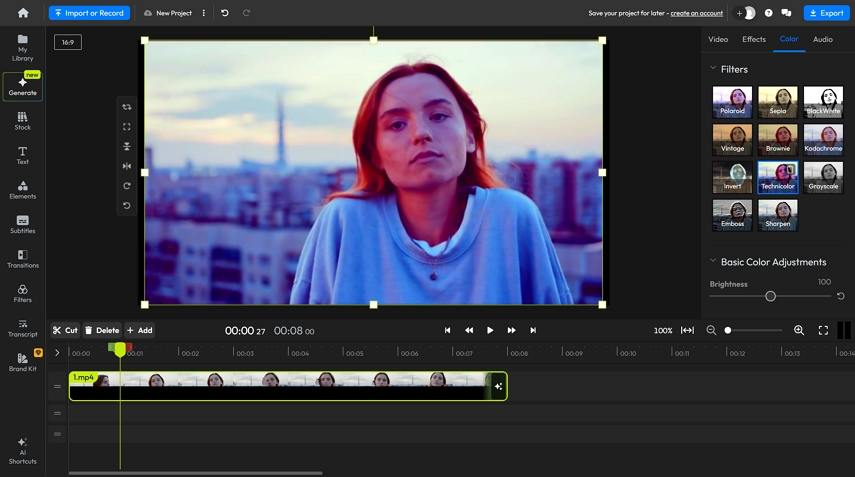Apply the Kodachrome filter

click(823, 140)
